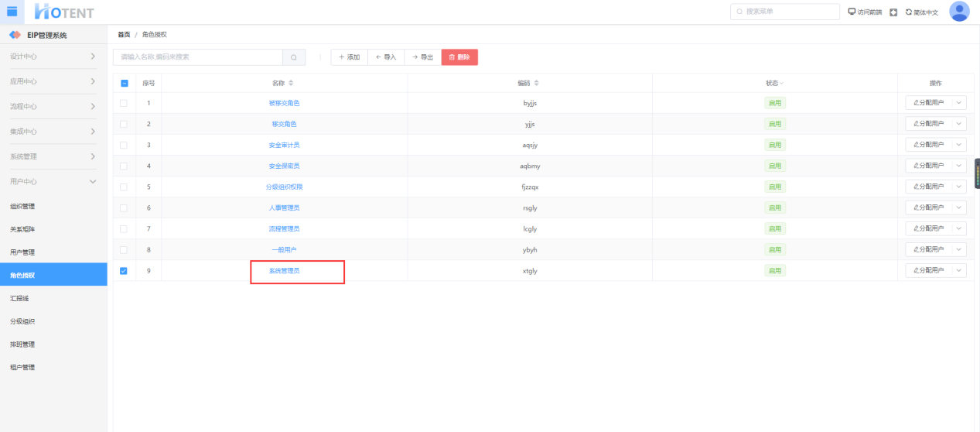980x432 pixels.
Task: Sort by 编码 column sort arrows
Action: (536, 83)
